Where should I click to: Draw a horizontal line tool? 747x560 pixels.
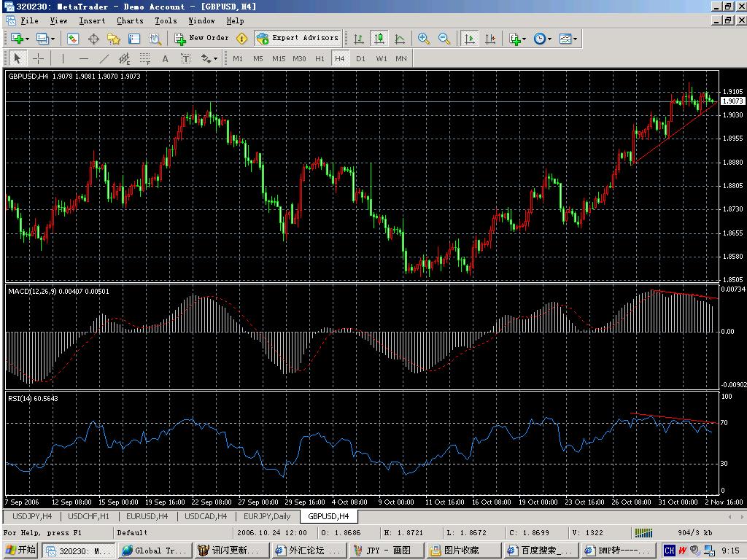click(x=84, y=58)
